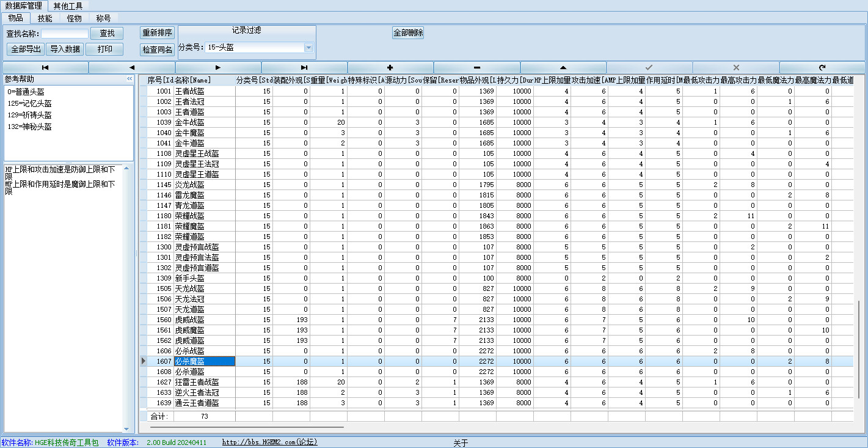
Task: Switch to the 物品 tab
Action: 16,18
